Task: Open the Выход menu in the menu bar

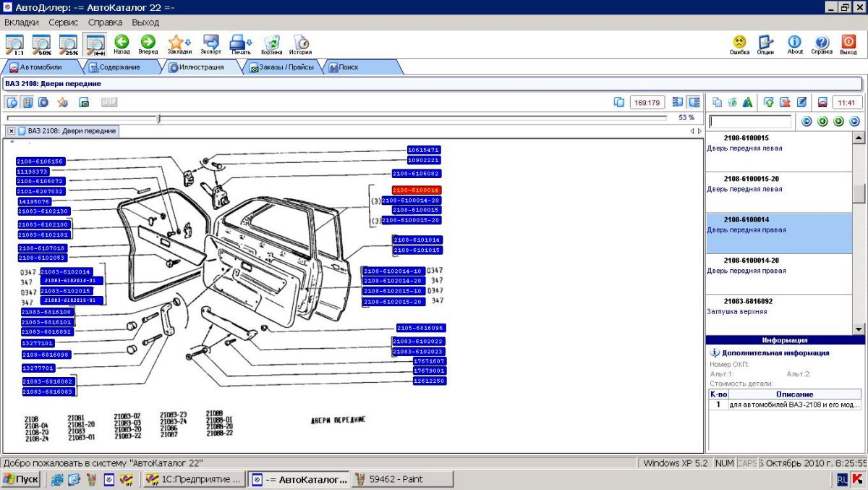Action: (145, 22)
